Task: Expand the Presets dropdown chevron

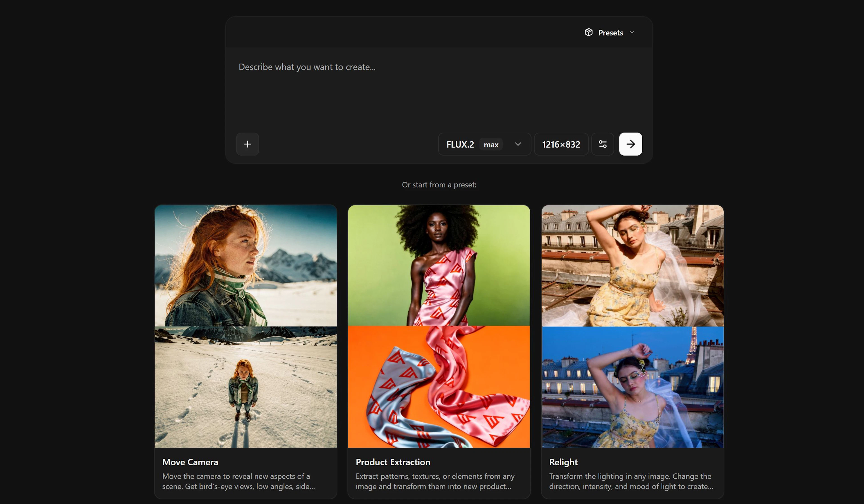Action: pos(632,33)
